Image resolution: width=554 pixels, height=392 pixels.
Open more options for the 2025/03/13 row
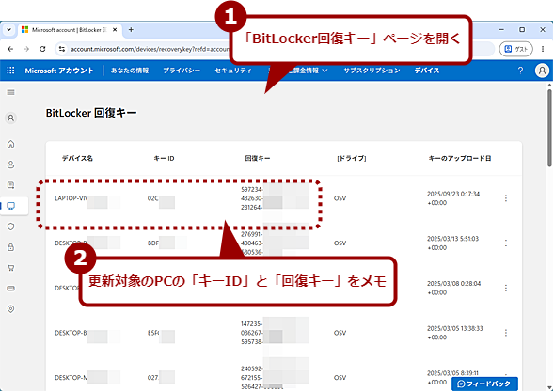(506, 243)
